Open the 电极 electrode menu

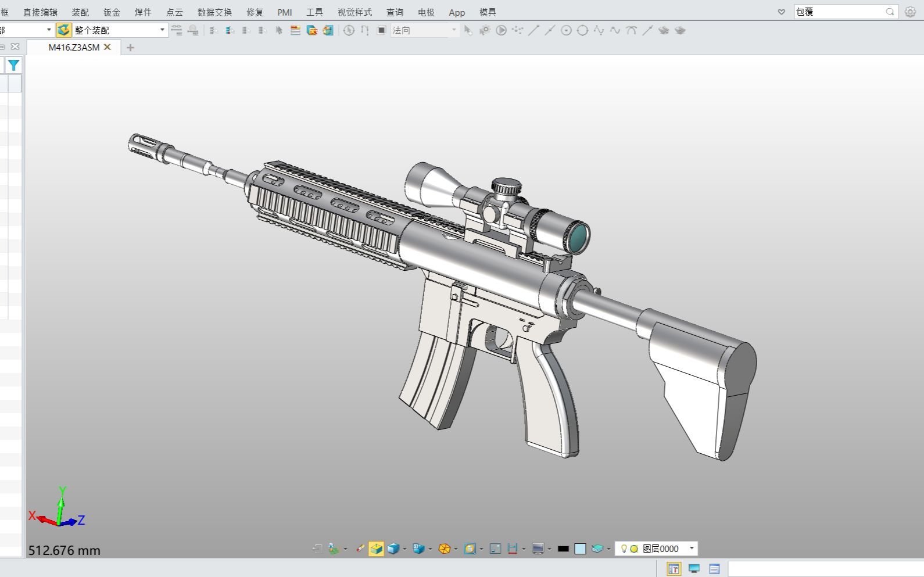(426, 12)
